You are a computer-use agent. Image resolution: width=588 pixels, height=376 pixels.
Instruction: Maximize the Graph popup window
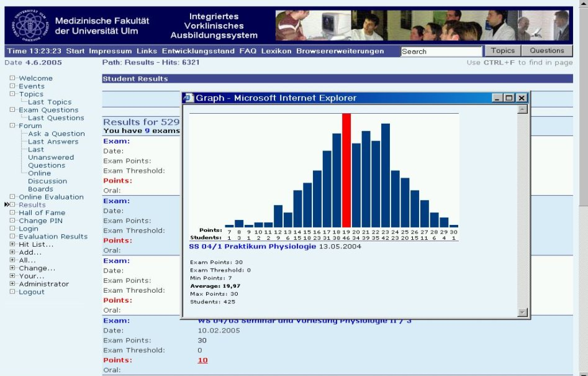510,98
